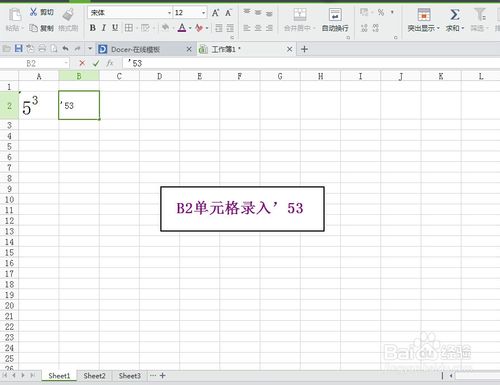Screen dimensions: 500x385
Task: Click the decrease indent icon
Action: click(x=219, y=28)
